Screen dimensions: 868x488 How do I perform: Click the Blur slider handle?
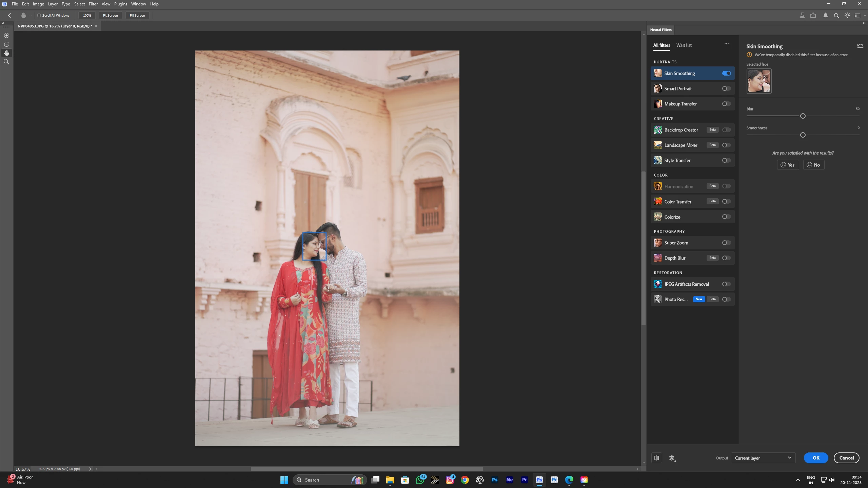pos(803,116)
